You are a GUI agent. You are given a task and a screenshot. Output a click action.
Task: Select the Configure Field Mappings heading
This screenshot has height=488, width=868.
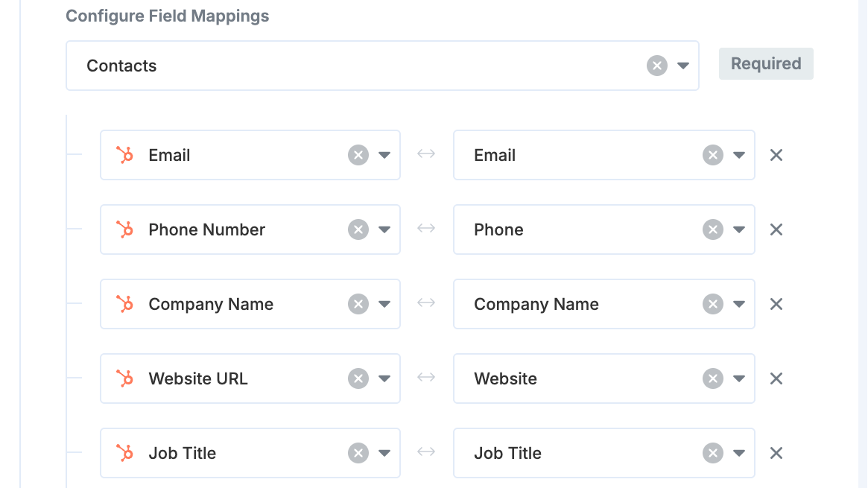coord(167,16)
